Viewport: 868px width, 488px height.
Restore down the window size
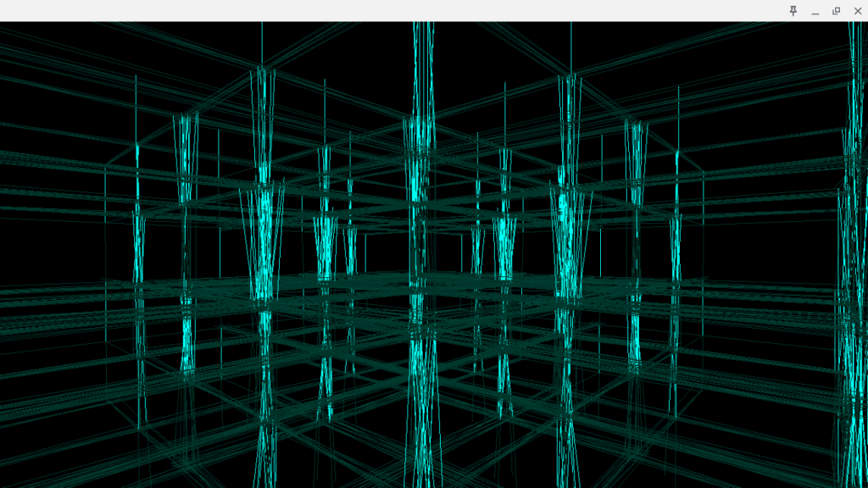point(837,11)
